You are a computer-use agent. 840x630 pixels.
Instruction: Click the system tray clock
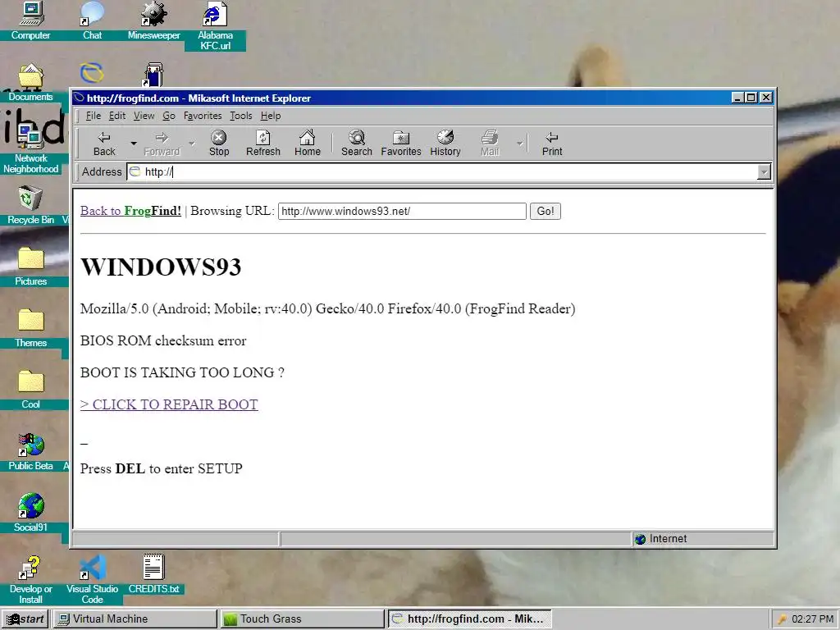click(x=812, y=619)
